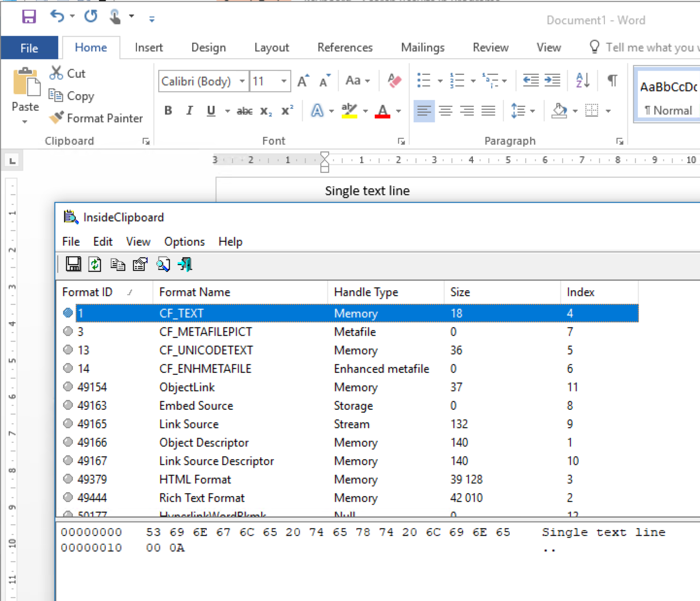Open the Calibri (Body) font name dropdown
This screenshot has height=601, width=700.
[242, 81]
